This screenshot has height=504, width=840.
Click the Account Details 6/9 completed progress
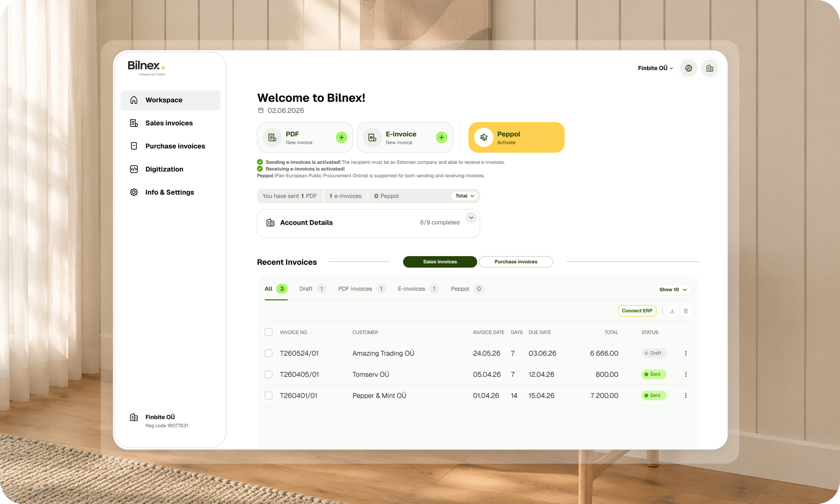(x=440, y=222)
